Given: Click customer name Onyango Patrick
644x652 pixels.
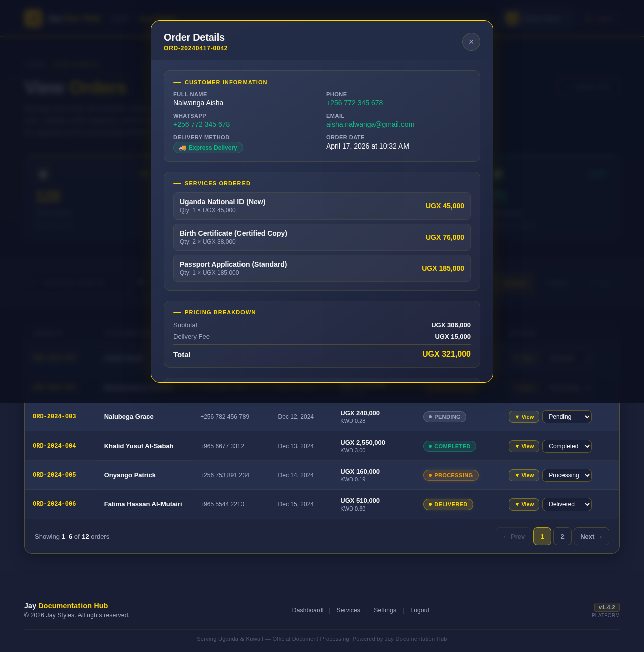Looking at the screenshot, I should pyautogui.click(x=130, y=475).
